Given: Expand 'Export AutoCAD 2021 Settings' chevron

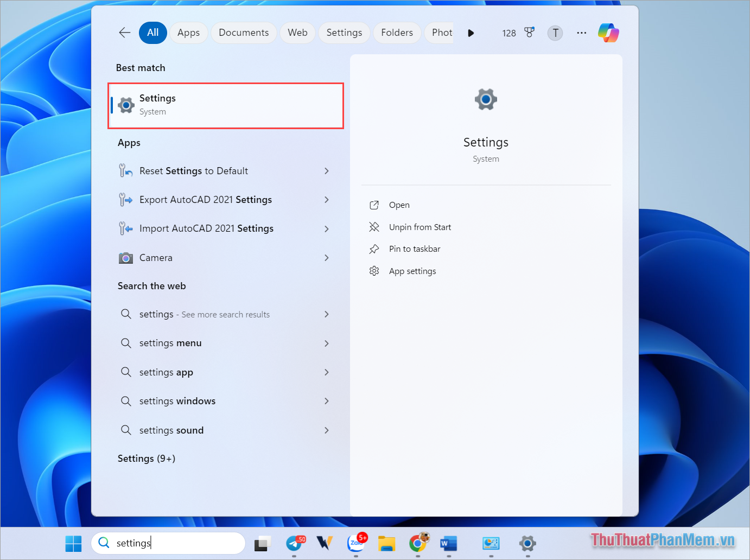Looking at the screenshot, I should tap(327, 200).
